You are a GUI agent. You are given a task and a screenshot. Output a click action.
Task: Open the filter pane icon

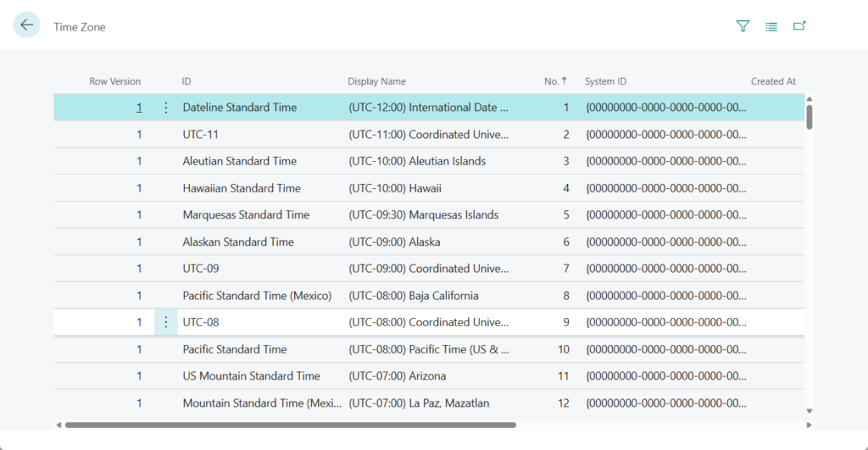[x=743, y=26]
